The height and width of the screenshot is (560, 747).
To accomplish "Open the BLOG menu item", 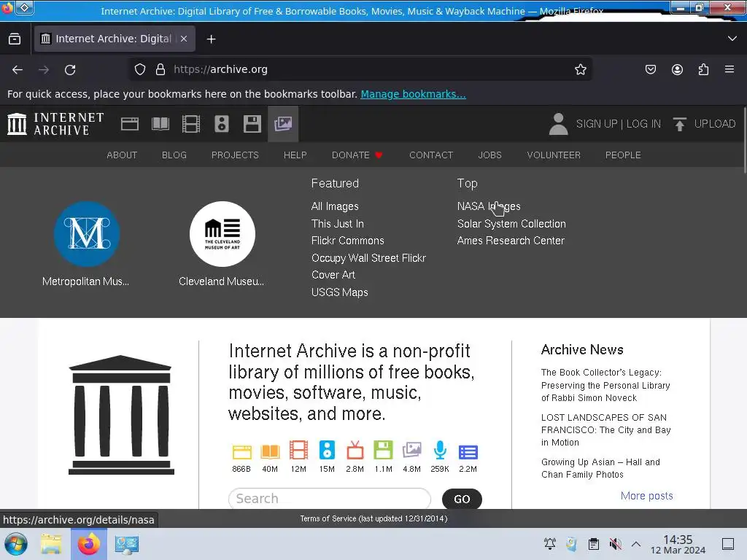I will 174,155.
